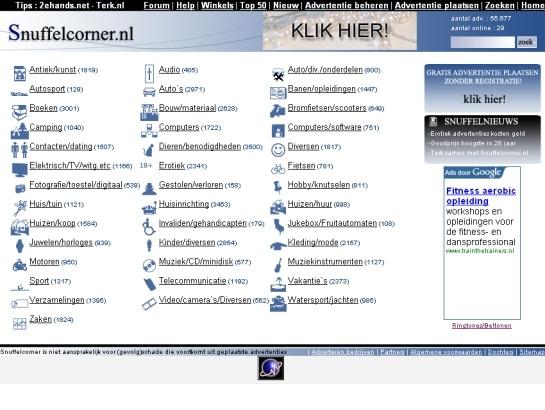This screenshot has width=545, height=410.
Task: Click the Sport swimmer icon
Action: pos(19,287)
